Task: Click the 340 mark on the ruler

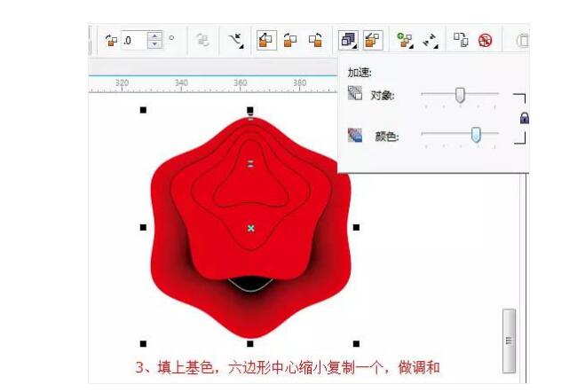Action: 181,82
